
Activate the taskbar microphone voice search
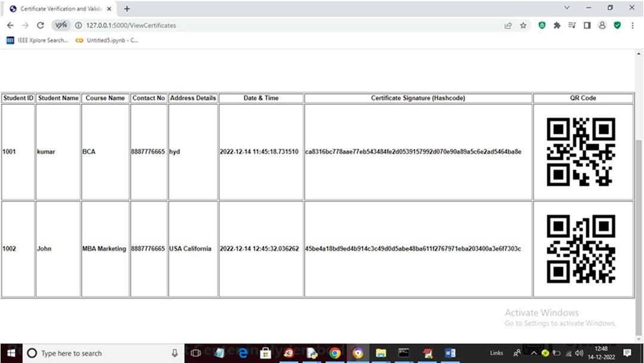[x=175, y=353]
